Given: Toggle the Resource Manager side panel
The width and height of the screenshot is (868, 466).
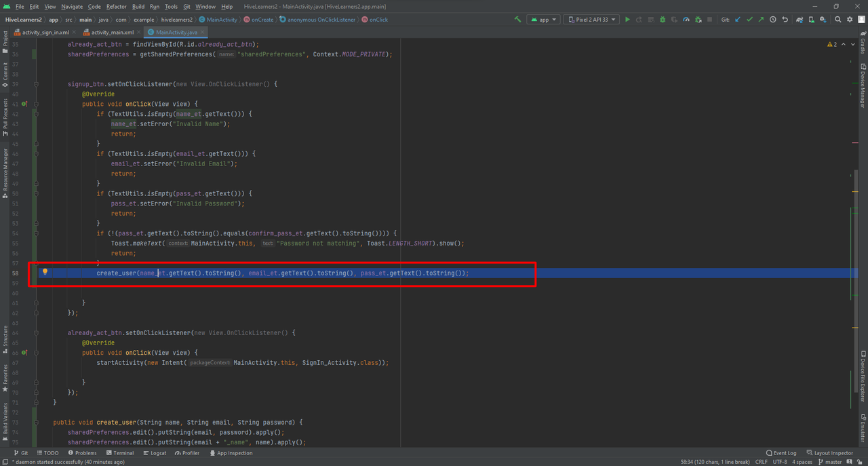Looking at the screenshot, I should click(5, 173).
